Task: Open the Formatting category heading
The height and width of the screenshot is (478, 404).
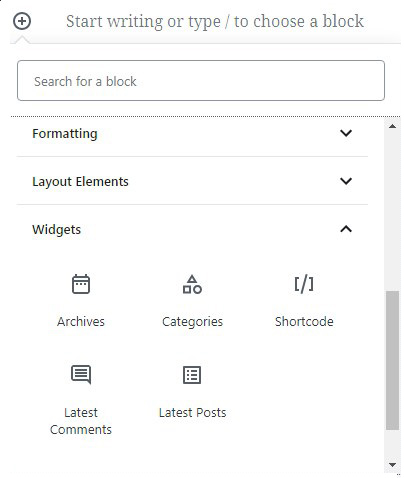Action: [65, 134]
